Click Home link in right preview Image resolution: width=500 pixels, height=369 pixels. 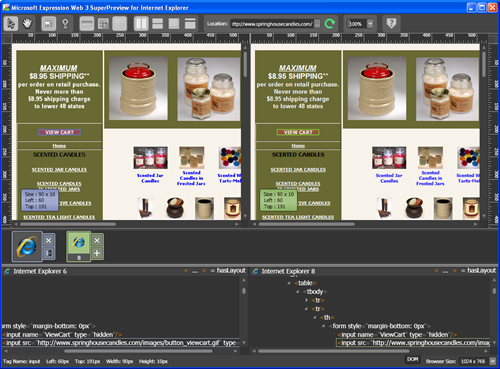298,146
